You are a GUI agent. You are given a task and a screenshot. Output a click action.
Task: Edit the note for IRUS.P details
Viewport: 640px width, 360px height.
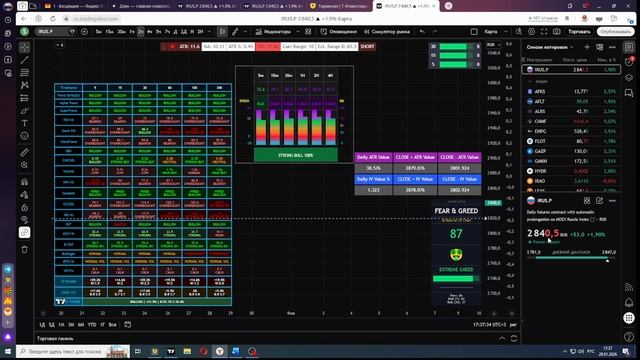tap(599, 200)
